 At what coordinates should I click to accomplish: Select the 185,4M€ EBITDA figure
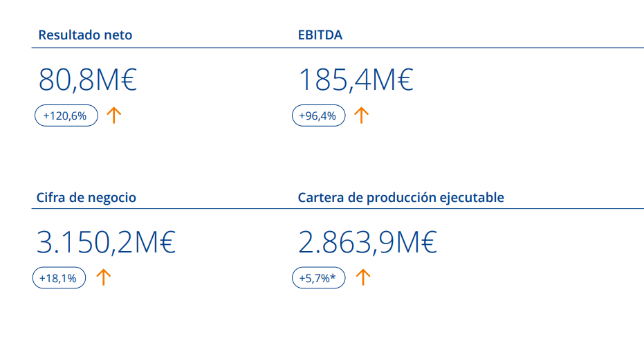(356, 80)
